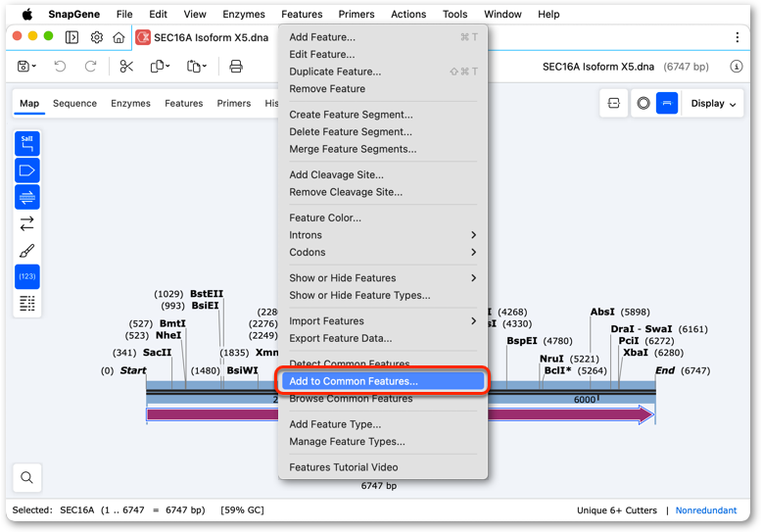Screen dimensions: 762x532
Task: Select Remove Feature entry
Action: point(382,89)
